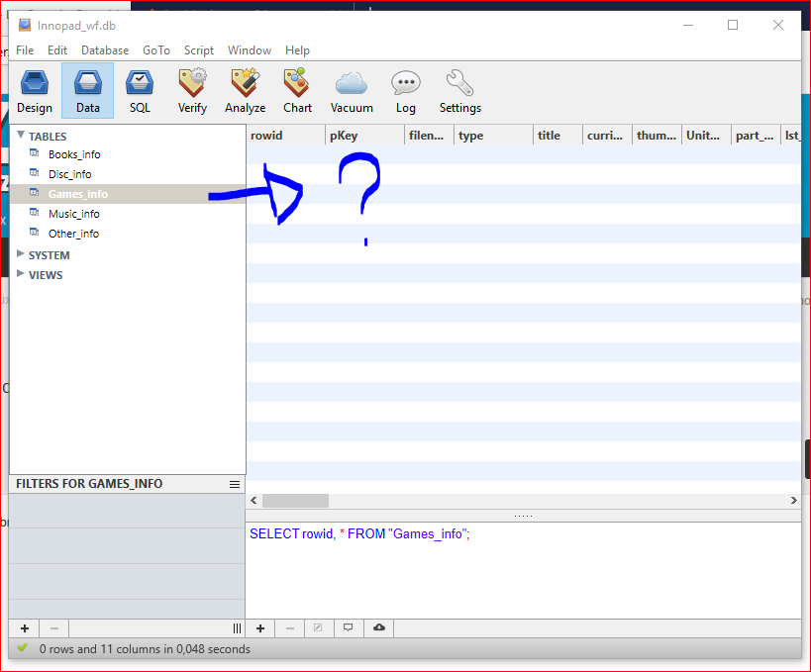Open the Log window
This screenshot has height=672, width=811.
(405, 91)
